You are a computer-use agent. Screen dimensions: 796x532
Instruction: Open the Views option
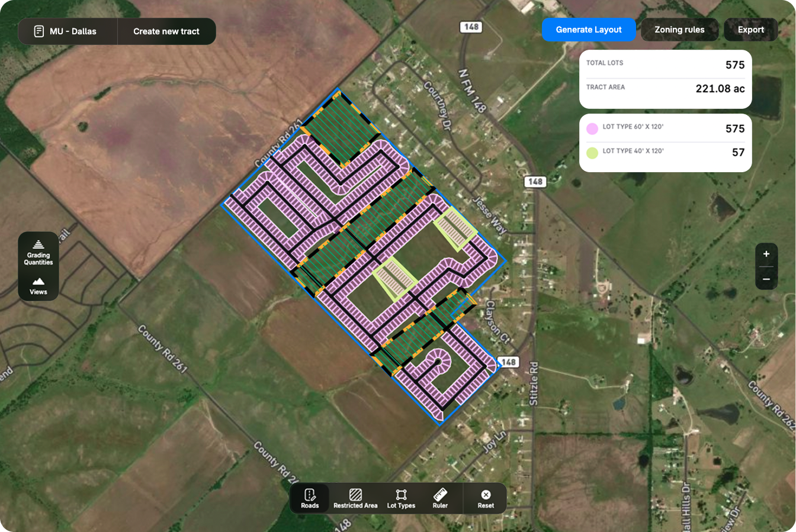(x=38, y=285)
